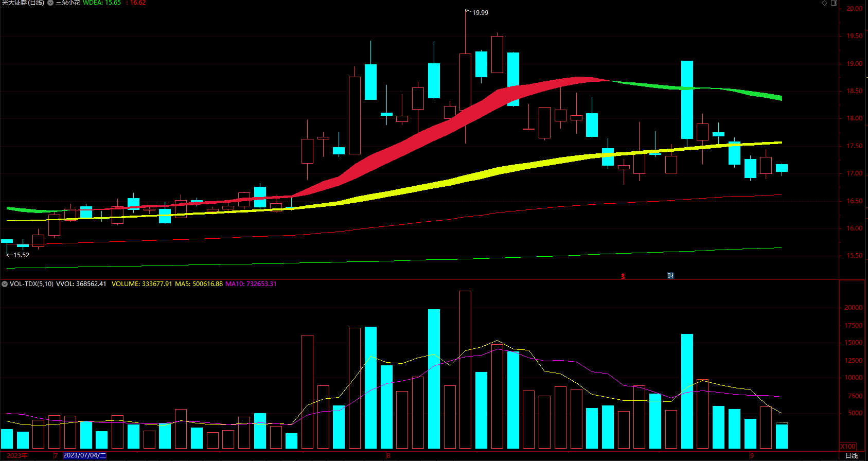Image resolution: width=868 pixels, height=461 pixels.
Task: Click the '日线' period label at bottom right
Action: (x=852, y=455)
